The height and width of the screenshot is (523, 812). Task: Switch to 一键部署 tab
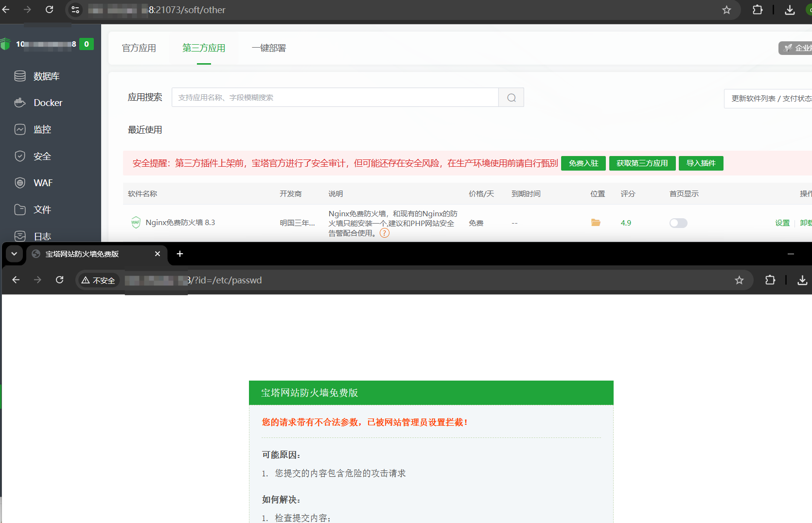pyautogui.click(x=269, y=48)
